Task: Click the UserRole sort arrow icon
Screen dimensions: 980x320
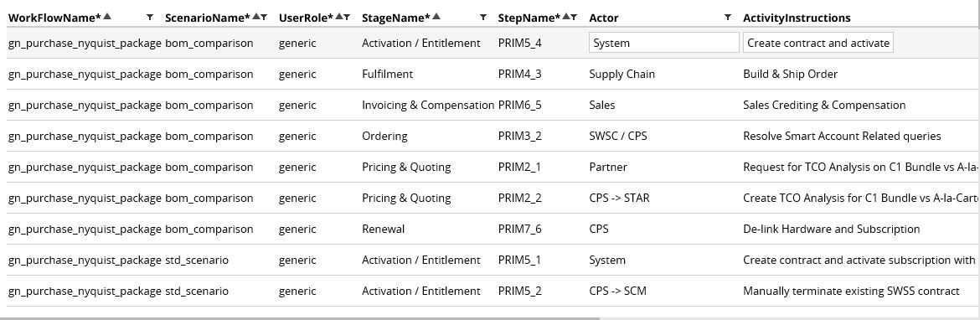Action: pos(338,17)
